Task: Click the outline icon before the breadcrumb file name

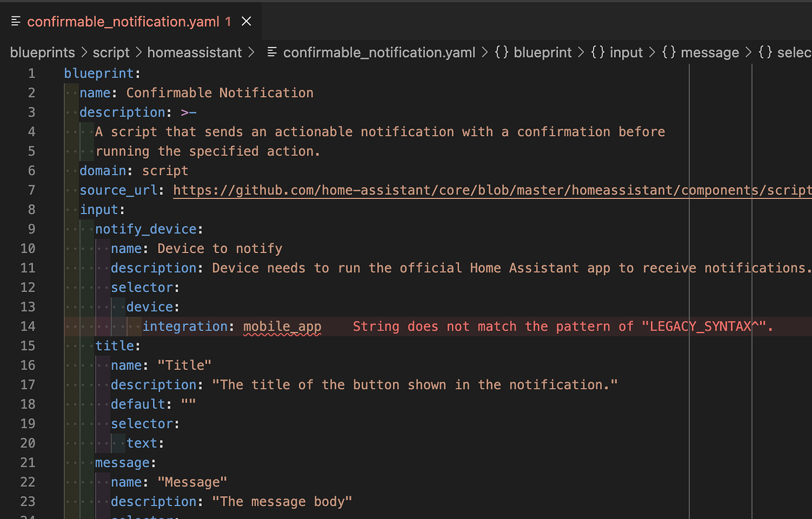Action: click(x=272, y=52)
